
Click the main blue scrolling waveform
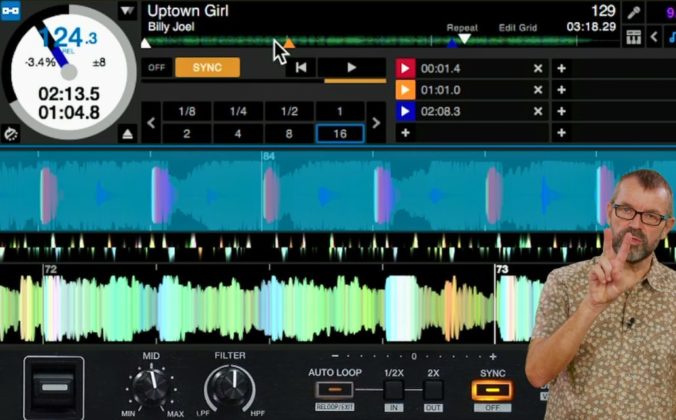pos(302,191)
